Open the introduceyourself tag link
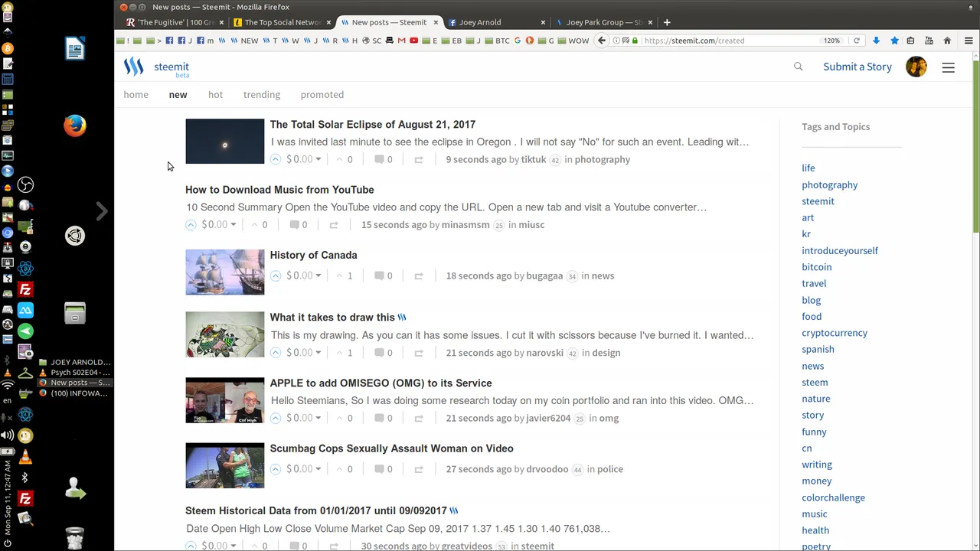 (x=840, y=250)
